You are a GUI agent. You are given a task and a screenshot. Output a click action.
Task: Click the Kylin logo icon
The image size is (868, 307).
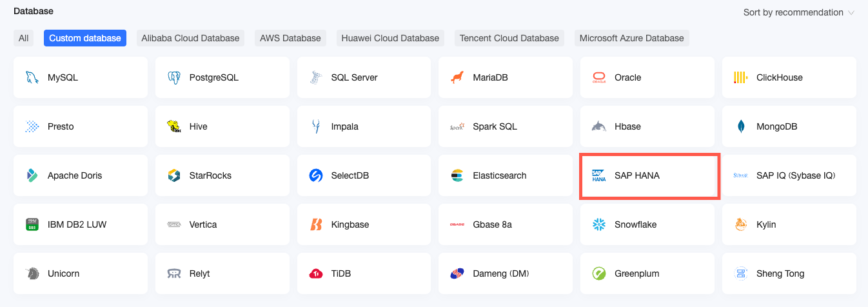[741, 224]
